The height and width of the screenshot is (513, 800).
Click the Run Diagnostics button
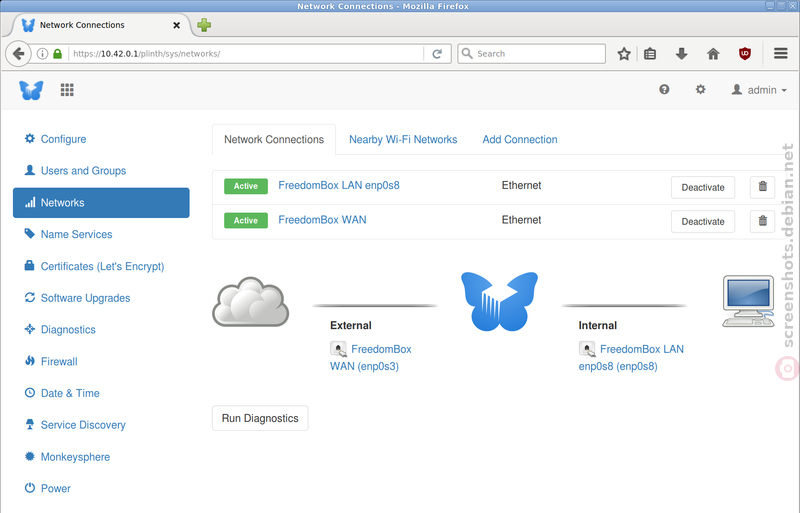pyautogui.click(x=260, y=418)
